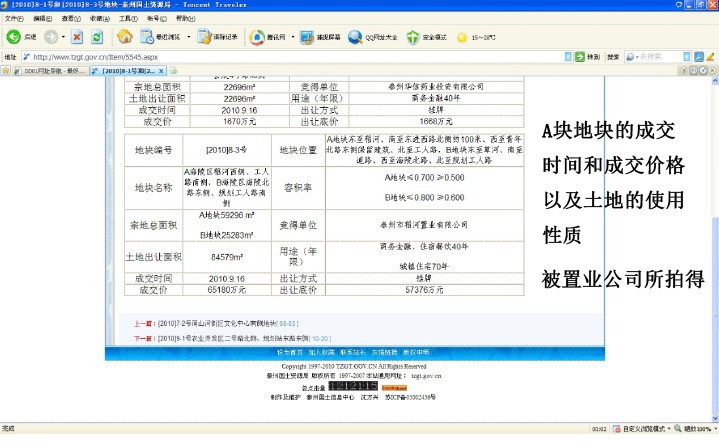Expand the 腾讯网 dropdown arrow
719x441 pixels.
[x=293, y=37]
